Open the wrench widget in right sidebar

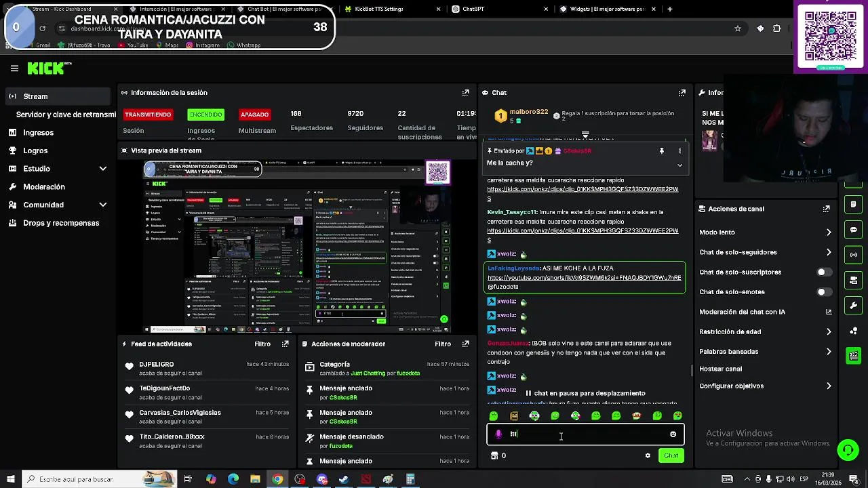point(853,305)
